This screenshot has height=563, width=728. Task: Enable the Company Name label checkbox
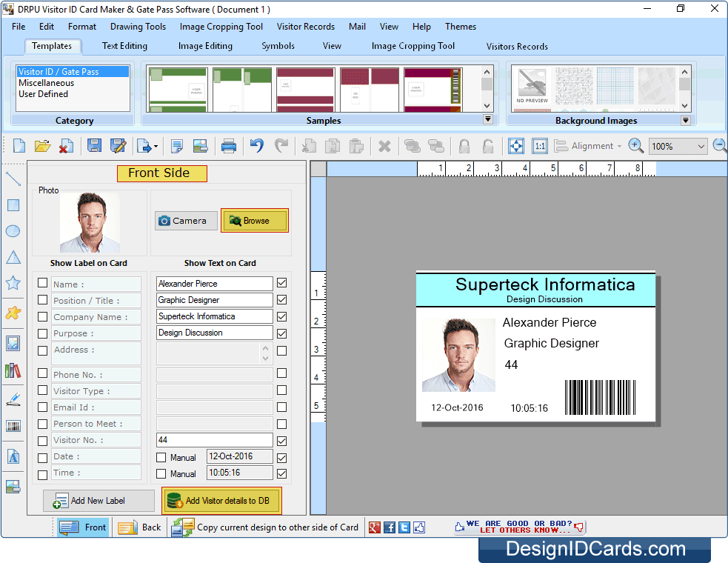tap(43, 317)
